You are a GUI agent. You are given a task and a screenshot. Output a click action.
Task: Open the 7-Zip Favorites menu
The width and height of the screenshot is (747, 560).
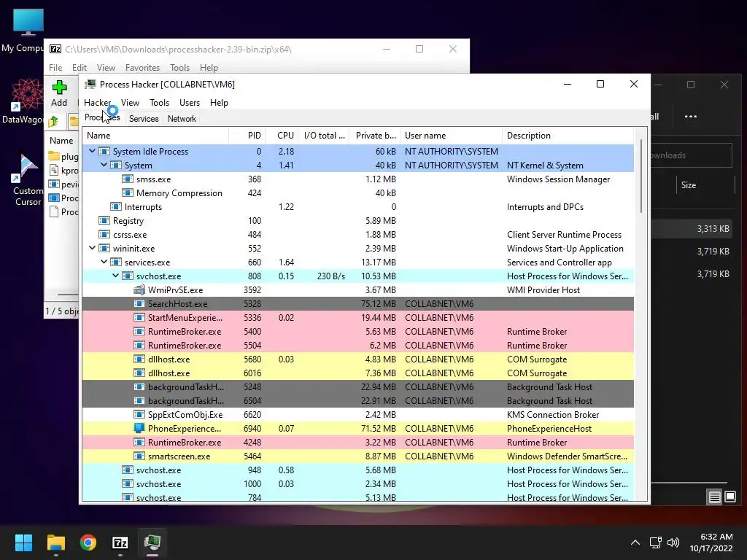click(142, 68)
